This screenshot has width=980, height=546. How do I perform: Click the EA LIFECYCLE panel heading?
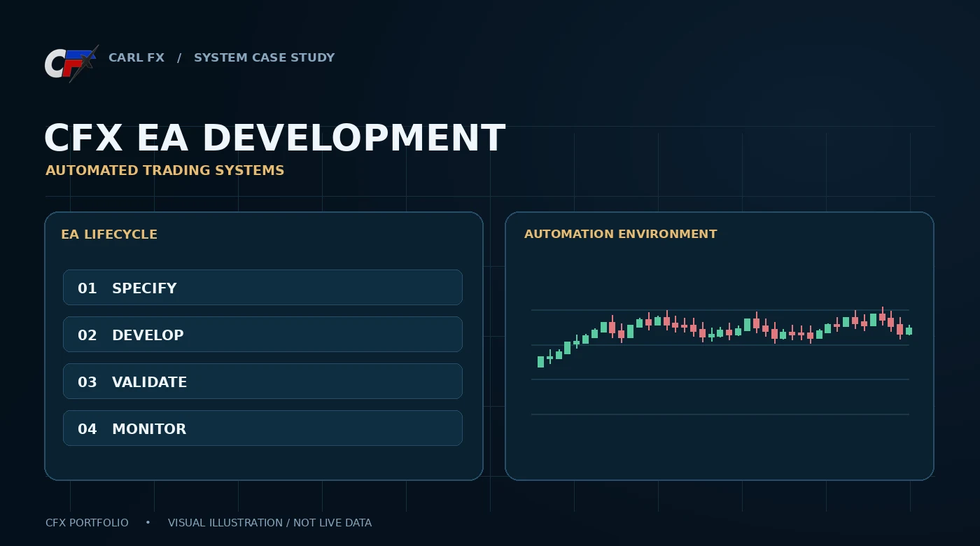coord(109,234)
